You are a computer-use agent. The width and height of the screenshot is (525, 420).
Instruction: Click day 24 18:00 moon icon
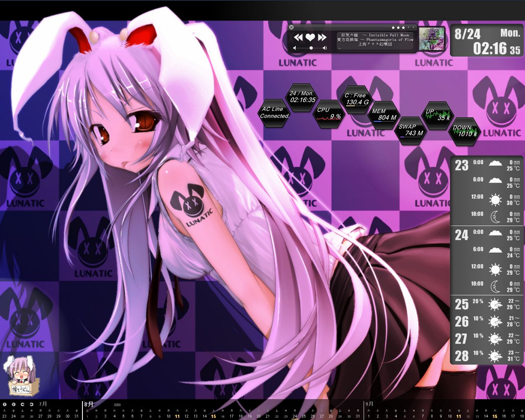pos(495,286)
